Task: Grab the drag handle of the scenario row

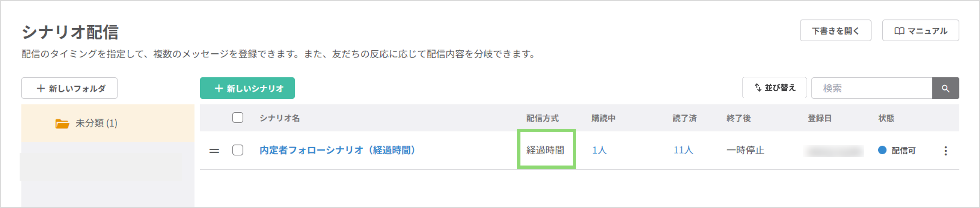Action: click(214, 151)
